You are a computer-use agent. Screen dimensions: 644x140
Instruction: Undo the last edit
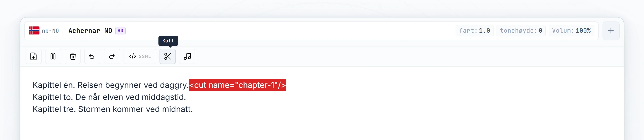click(92, 56)
